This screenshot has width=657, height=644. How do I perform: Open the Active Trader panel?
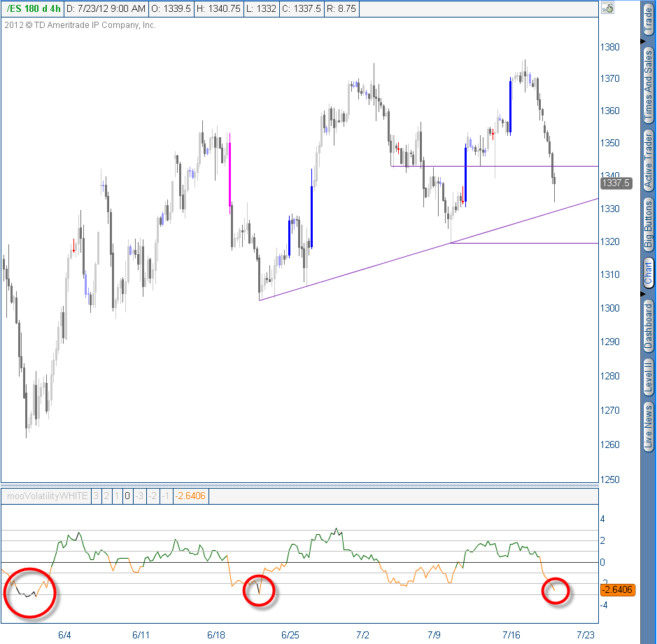click(x=649, y=154)
